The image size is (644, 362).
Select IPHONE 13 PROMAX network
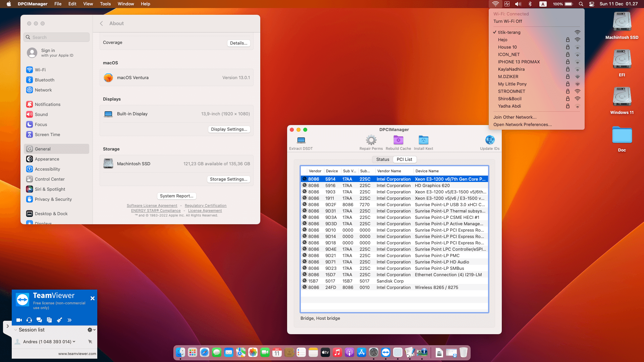(537, 62)
